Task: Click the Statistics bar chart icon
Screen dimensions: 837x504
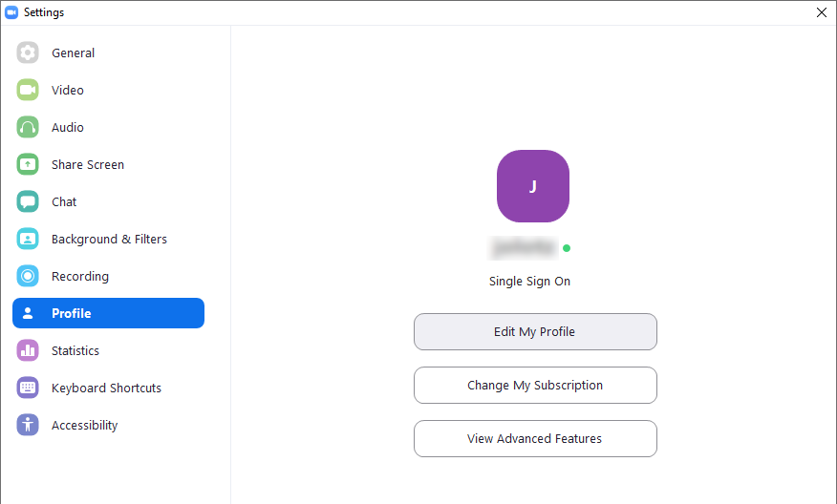Action: click(27, 350)
